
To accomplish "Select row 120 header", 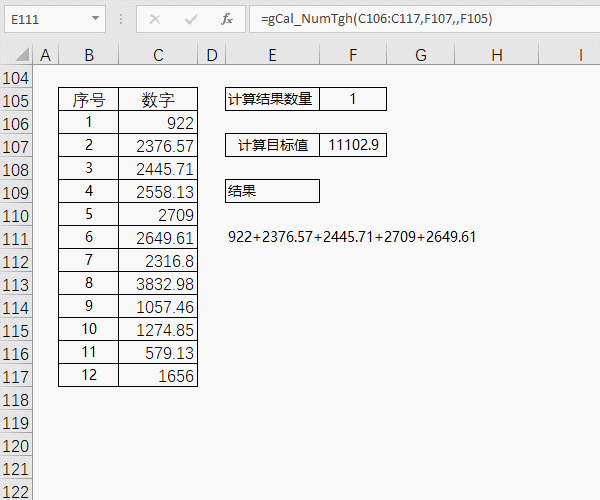I will click(x=16, y=446).
